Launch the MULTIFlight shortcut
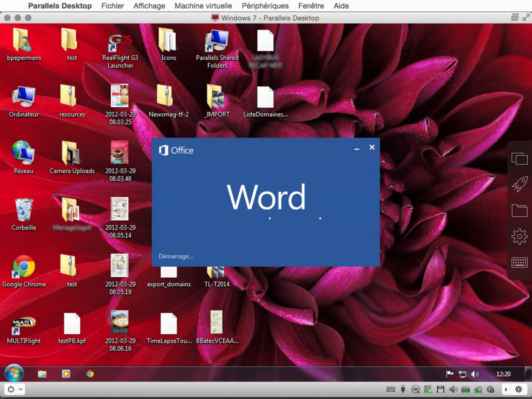The width and height of the screenshot is (532, 399). click(24, 330)
